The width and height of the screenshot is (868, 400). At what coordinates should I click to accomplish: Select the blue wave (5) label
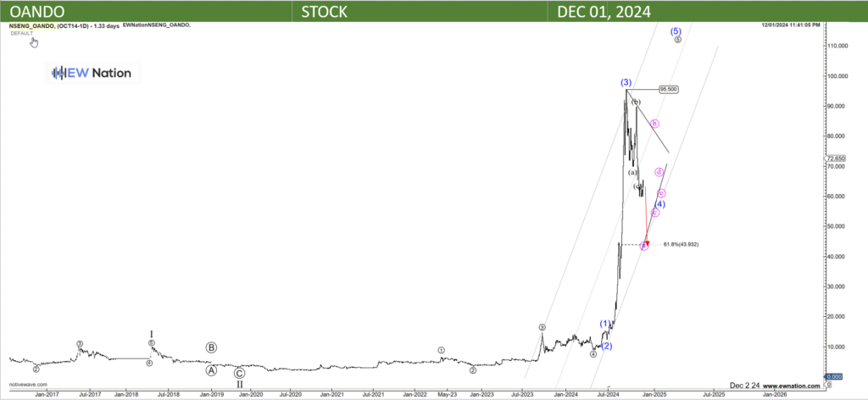(x=676, y=31)
